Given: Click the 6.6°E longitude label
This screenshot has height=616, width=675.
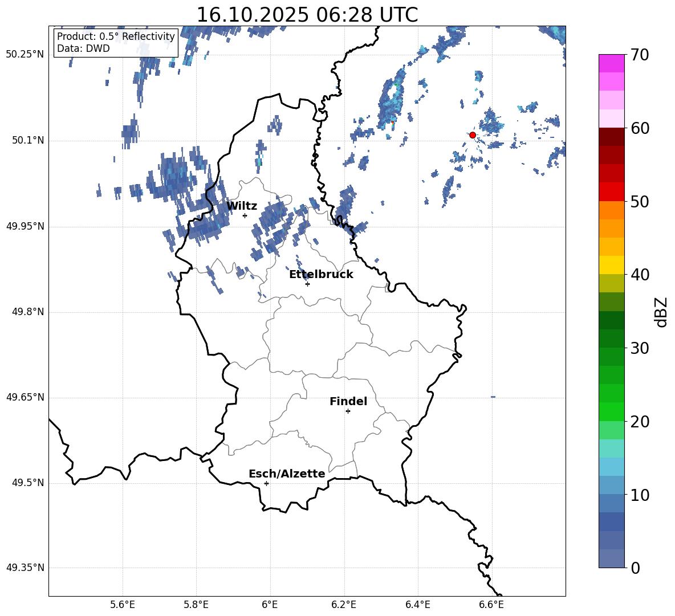Looking at the screenshot, I should point(491,605).
